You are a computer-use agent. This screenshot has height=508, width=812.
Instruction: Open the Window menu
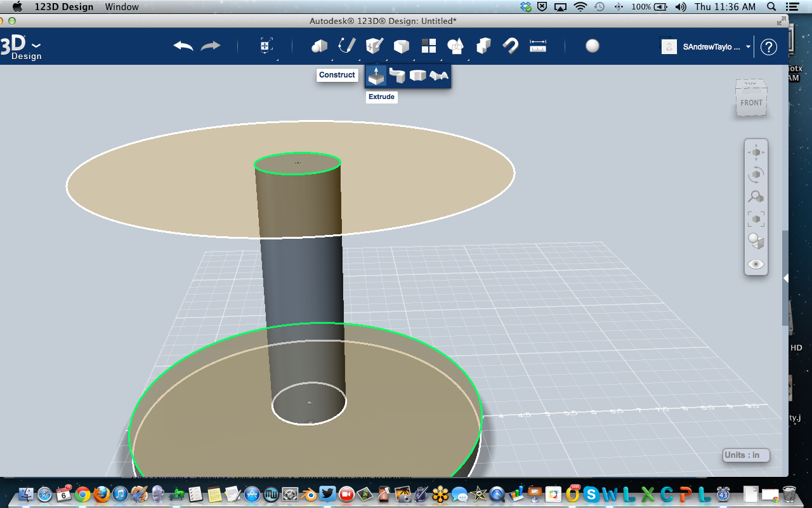point(122,7)
